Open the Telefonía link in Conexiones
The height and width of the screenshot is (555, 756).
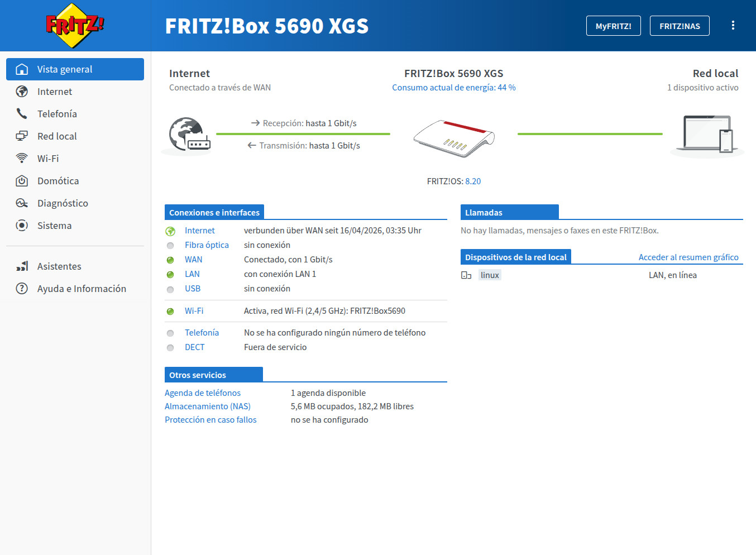coord(202,333)
